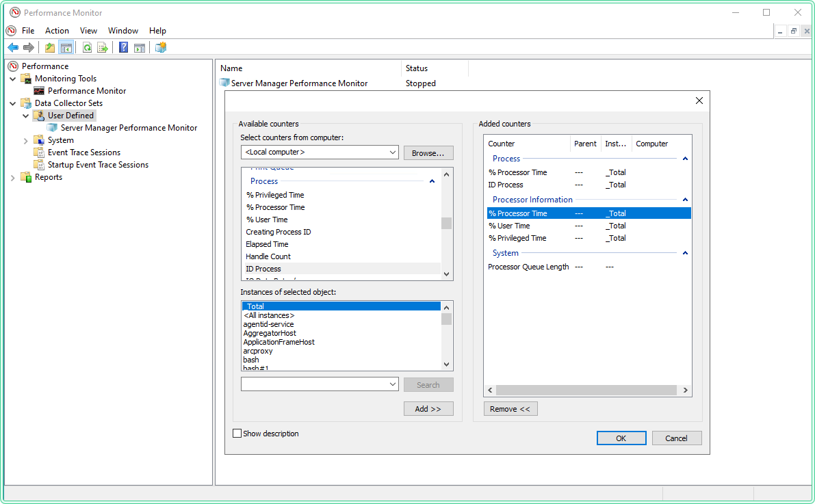Enable the Show description checkbox
815x504 pixels.
tap(237, 434)
